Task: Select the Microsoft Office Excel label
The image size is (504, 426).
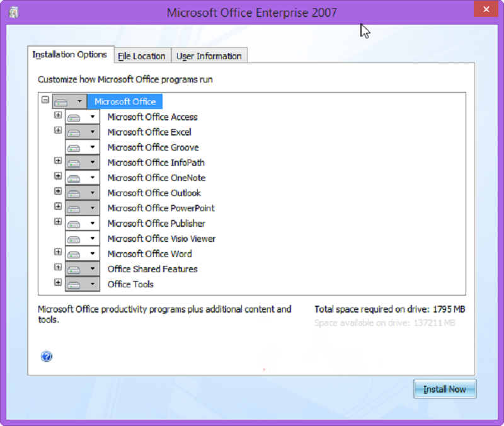Action: point(149,132)
